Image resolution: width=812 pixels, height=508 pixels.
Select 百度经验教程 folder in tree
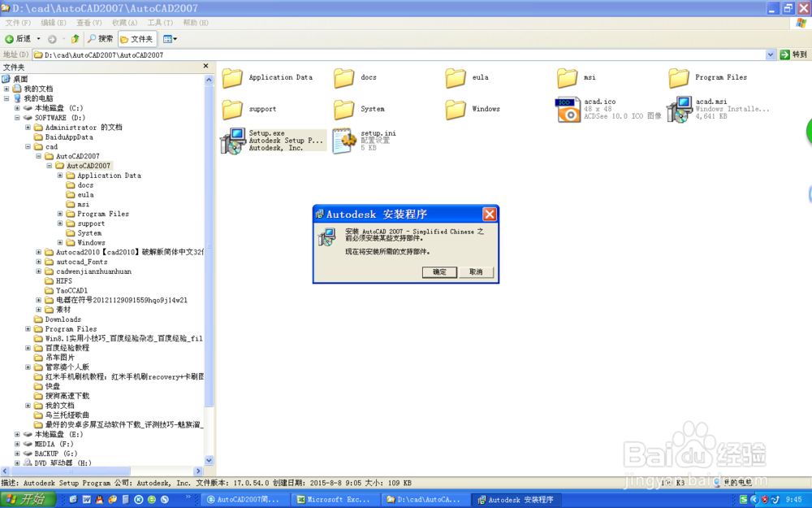coord(67,348)
